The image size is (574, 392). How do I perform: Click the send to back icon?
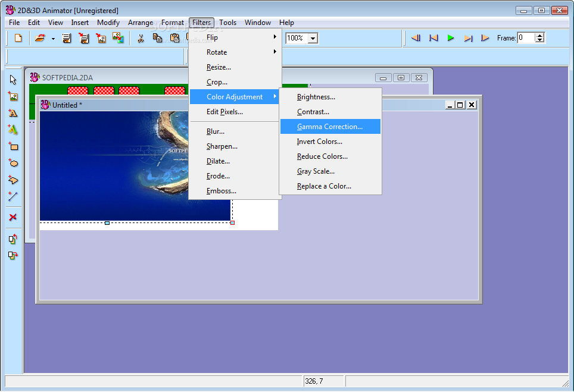(x=13, y=255)
